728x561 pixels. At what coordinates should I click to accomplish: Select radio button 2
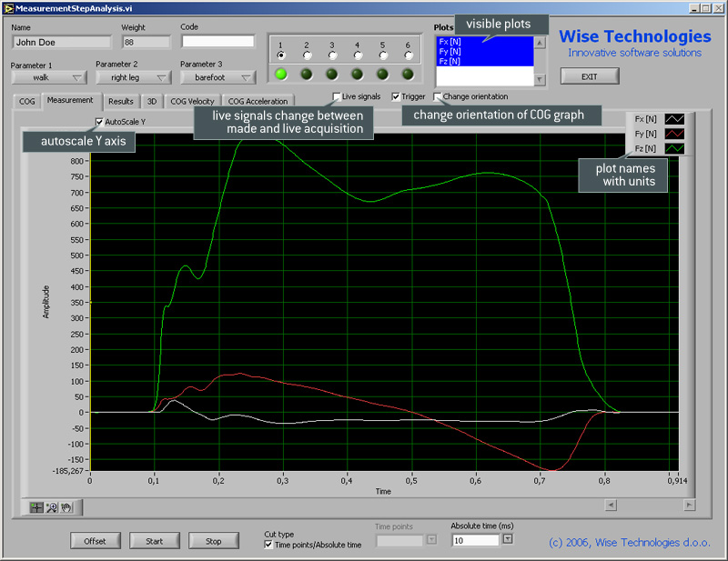pos(307,55)
